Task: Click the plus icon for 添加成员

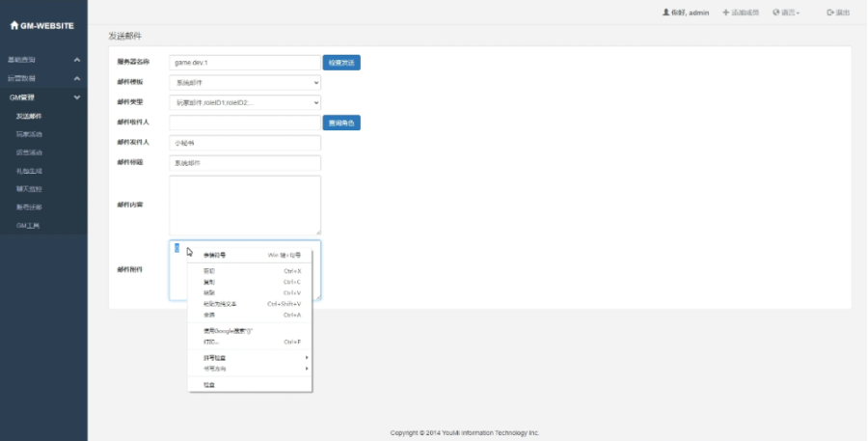Action: pos(725,13)
